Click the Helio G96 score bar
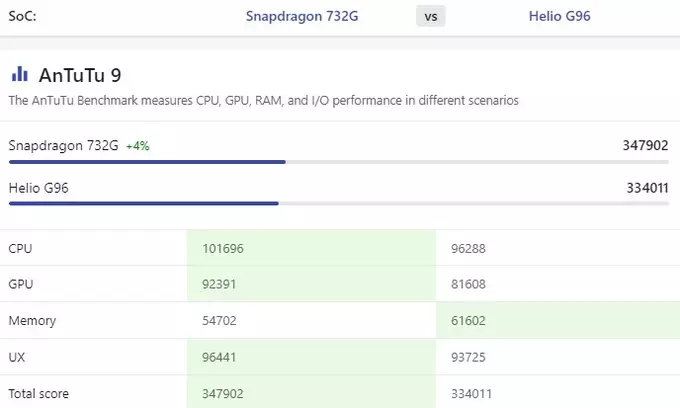Image resolution: width=680 pixels, height=408 pixels. pos(339,203)
